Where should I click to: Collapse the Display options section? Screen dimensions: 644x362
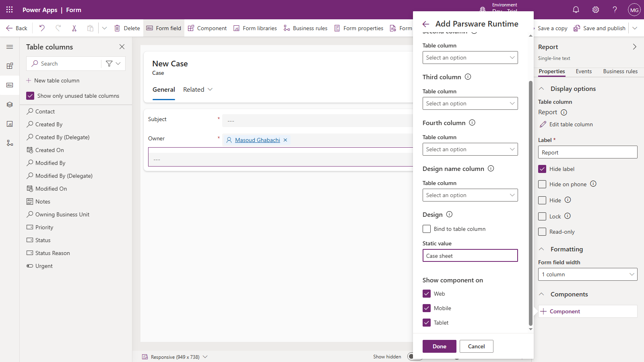[542, 88]
